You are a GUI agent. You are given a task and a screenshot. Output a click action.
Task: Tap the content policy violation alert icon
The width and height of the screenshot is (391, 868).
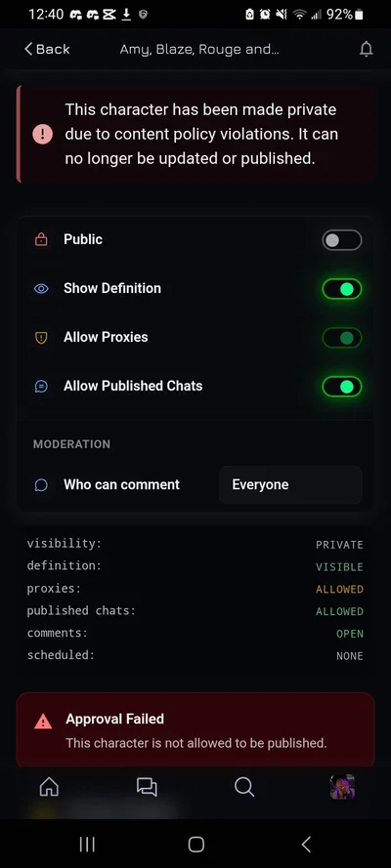[x=43, y=134]
